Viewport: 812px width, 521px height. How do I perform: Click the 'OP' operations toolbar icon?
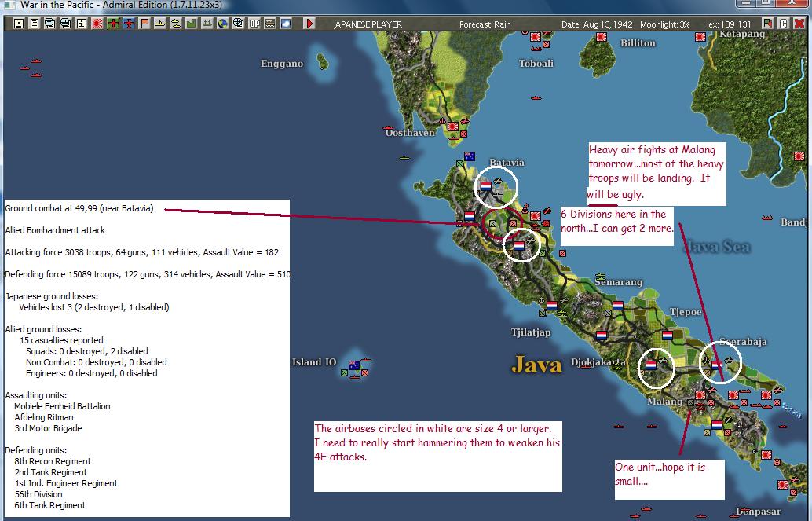pos(254,24)
